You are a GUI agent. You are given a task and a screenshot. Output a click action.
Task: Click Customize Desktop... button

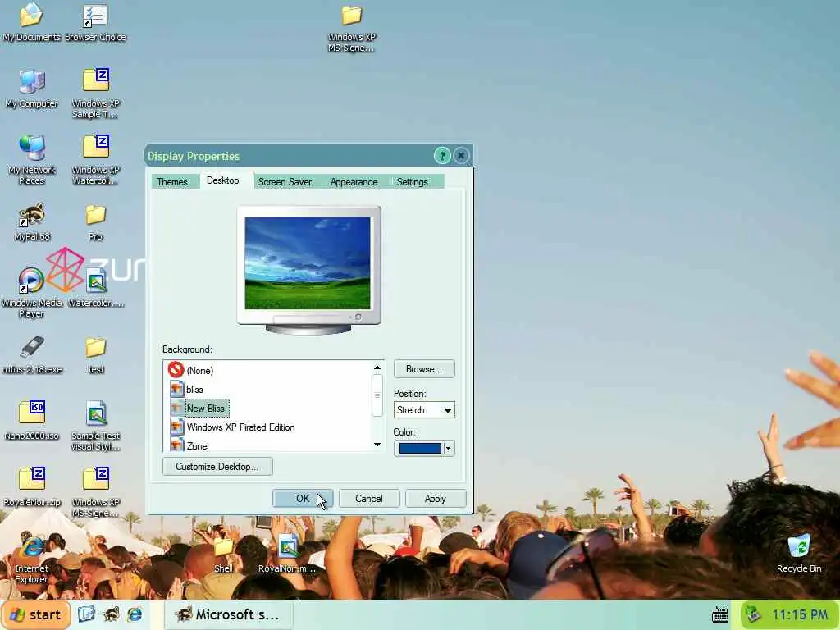click(x=217, y=466)
